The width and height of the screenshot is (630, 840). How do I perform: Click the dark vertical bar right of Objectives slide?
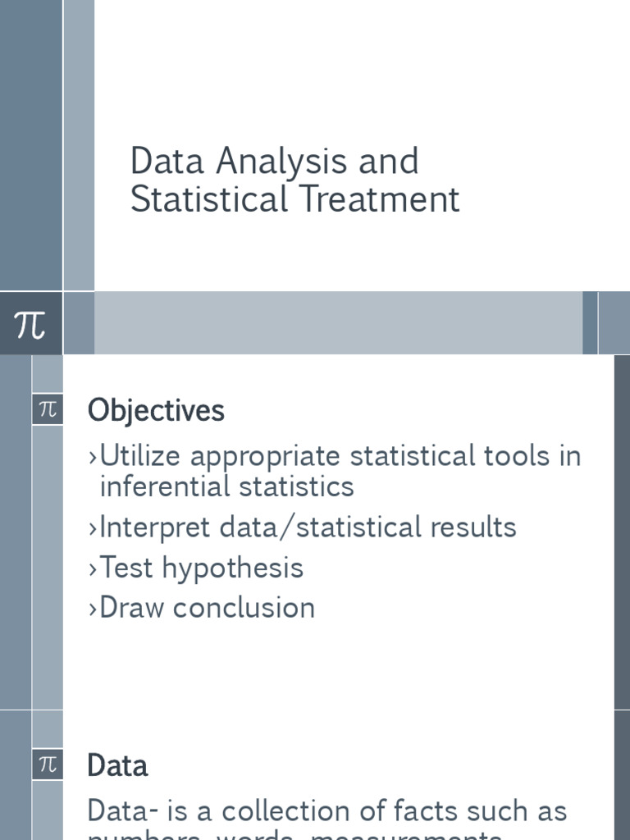coord(622,532)
